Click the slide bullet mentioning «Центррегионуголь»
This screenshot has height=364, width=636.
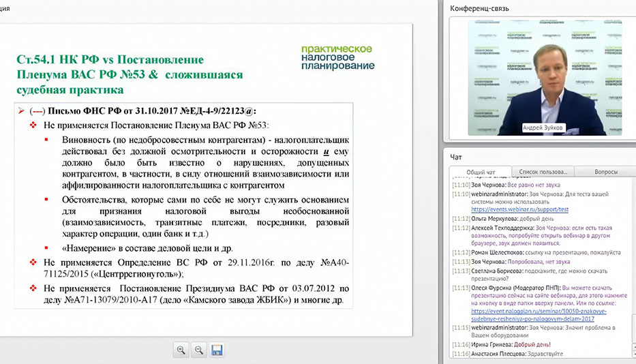click(191, 269)
